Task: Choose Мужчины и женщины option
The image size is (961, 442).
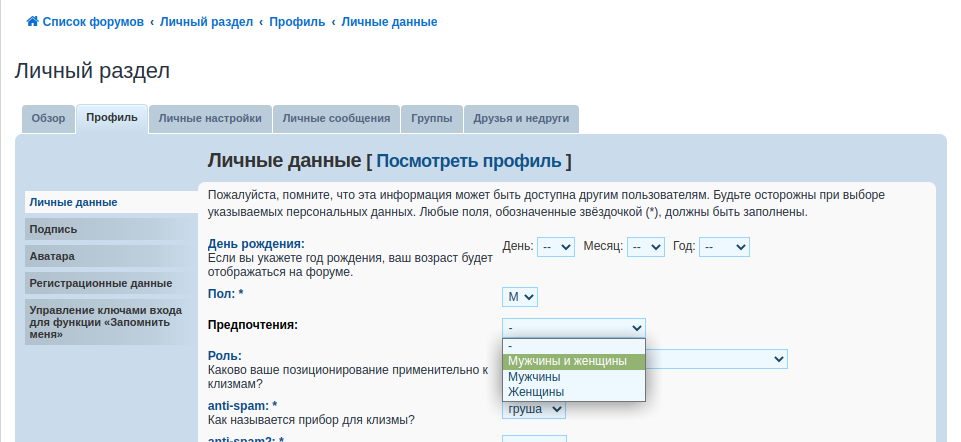Action: point(574,362)
